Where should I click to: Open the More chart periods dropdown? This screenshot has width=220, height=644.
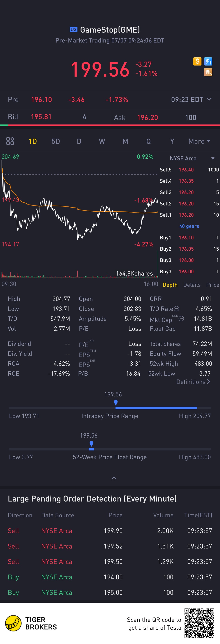pos(199,141)
